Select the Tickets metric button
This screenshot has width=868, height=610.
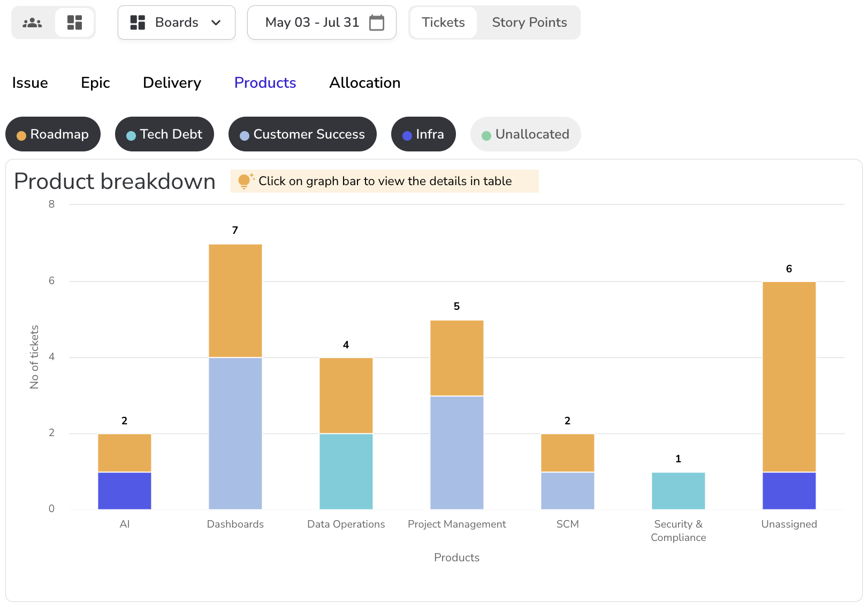[443, 22]
